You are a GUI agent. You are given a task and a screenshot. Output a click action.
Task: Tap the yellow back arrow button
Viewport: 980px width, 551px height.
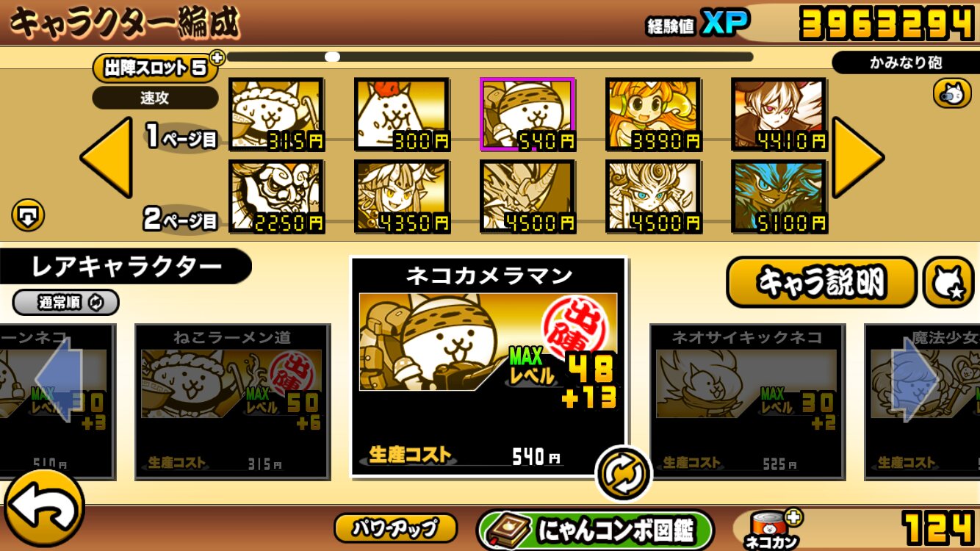tap(44, 508)
